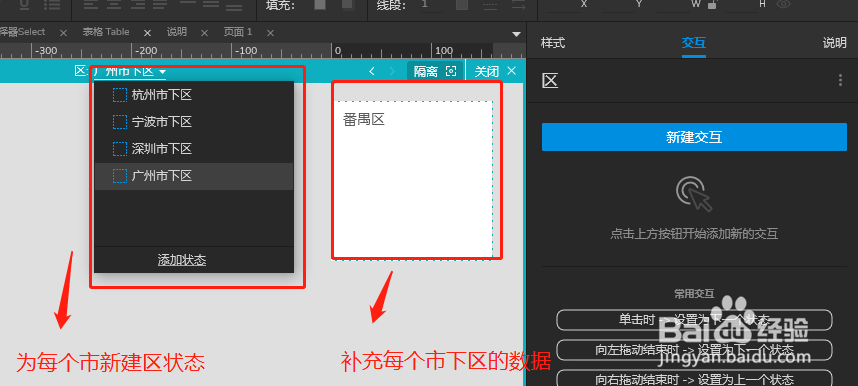858x386 pixels.
Task: Click the line width field next to 线段
Action: click(432, 5)
